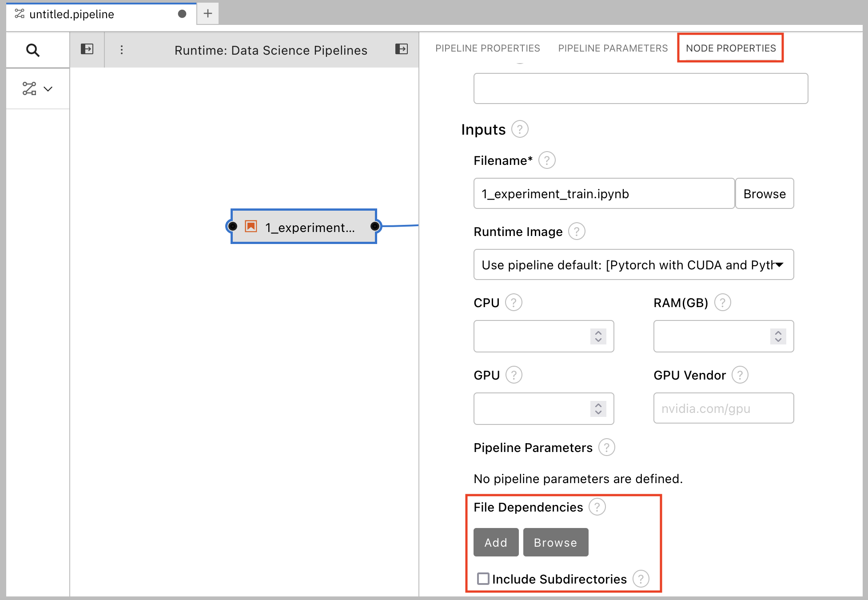Click the empty text field above Inputs
The width and height of the screenshot is (868, 600).
coord(641,88)
